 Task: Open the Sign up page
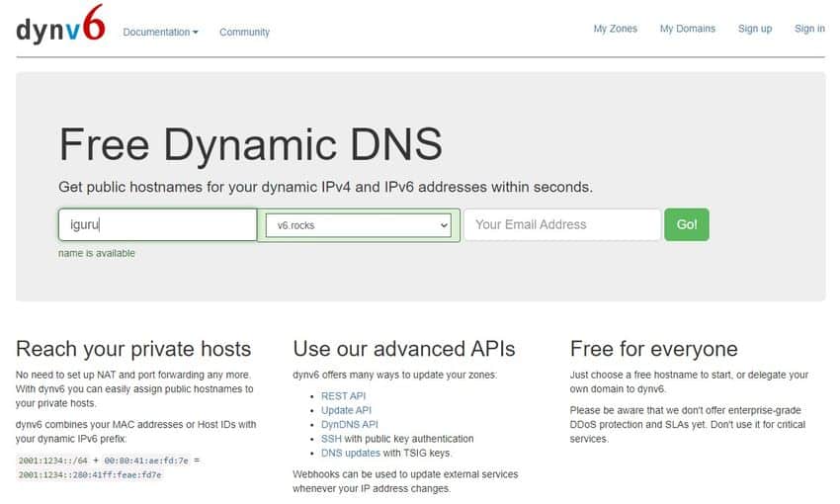tap(755, 29)
